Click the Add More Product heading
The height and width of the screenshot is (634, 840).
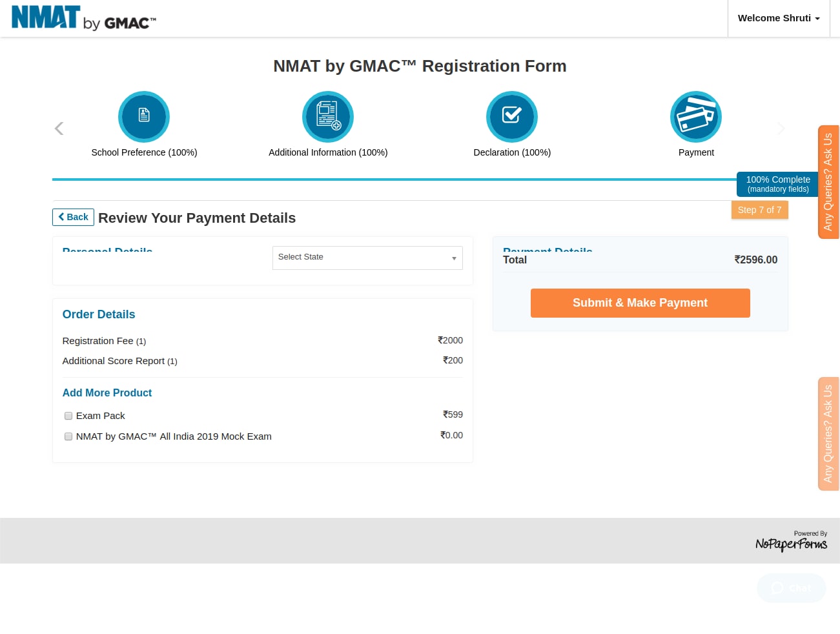pyautogui.click(x=107, y=393)
